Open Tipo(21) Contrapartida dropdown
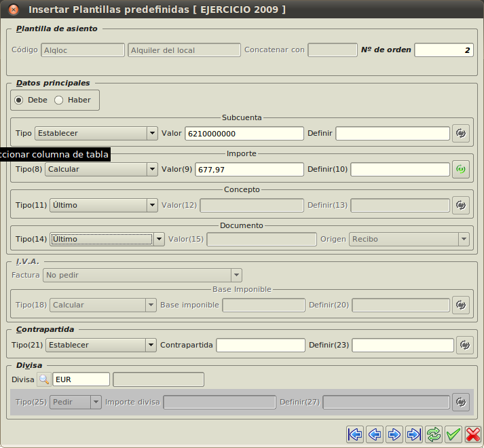The width and height of the screenshot is (484, 448). 101,345
